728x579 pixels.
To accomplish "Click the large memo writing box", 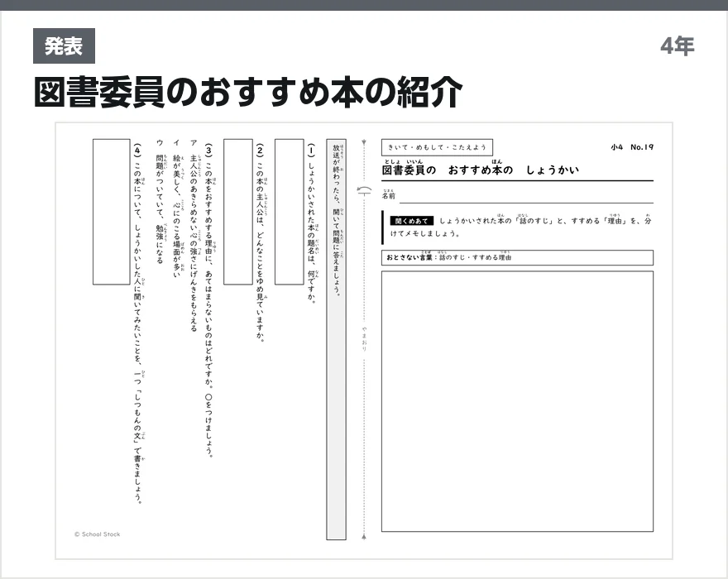I will click(517, 401).
